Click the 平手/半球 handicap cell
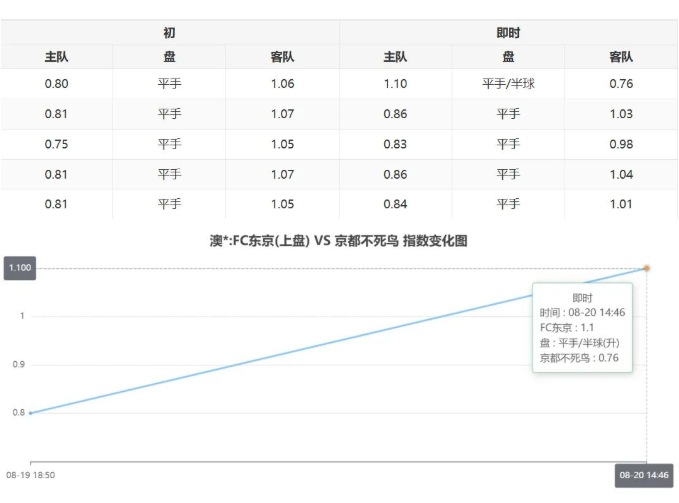The image size is (679, 503). tap(508, 84)
